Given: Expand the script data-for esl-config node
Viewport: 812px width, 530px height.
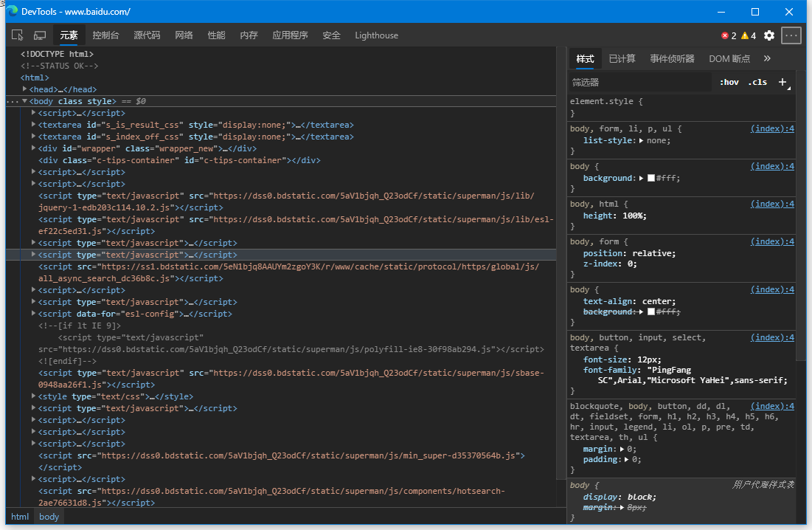Looking at the screenshot, I should tap(34, 314).
